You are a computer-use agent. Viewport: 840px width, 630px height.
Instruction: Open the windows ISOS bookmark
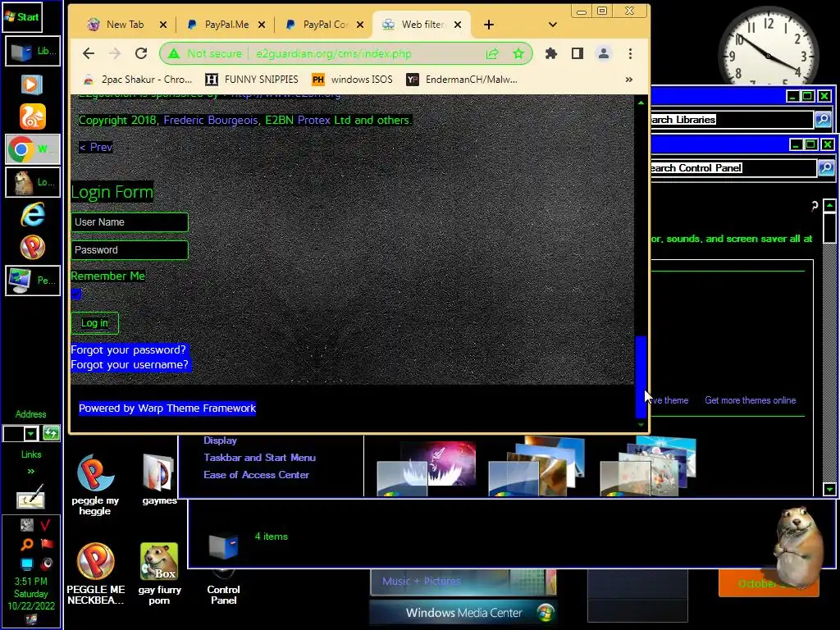(352, 80)
